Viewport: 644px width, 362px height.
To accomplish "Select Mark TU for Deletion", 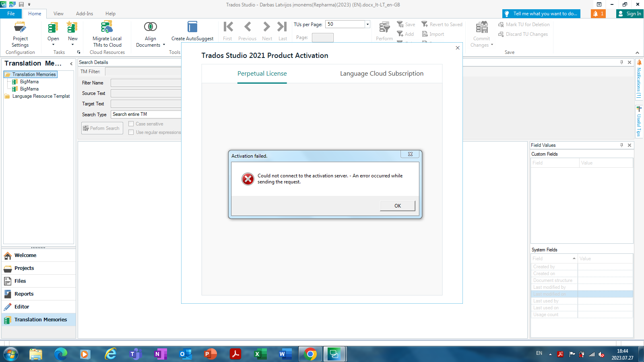I will (x=524, y=24).
